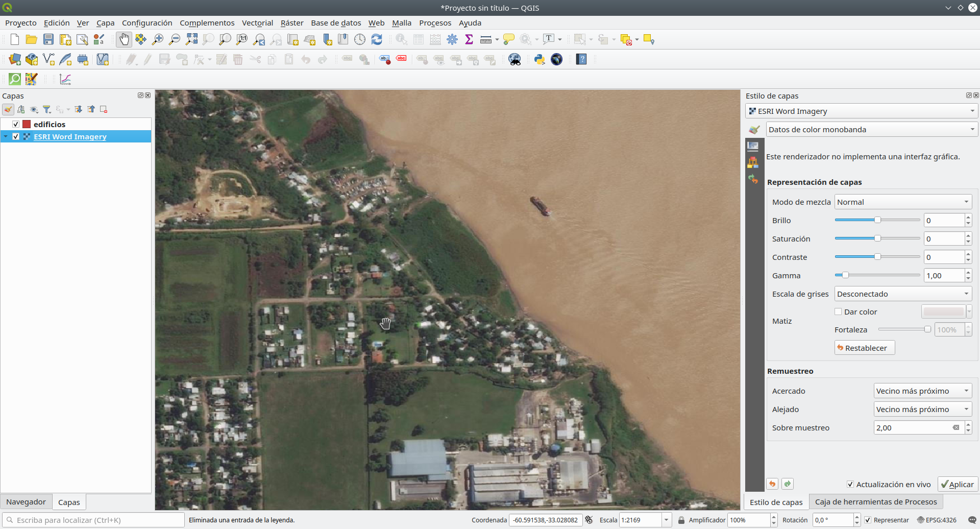Toggle visibility of ESRI Word Imagery layer
The width and height of the screenshot is (980, 529).
[16, 136]
